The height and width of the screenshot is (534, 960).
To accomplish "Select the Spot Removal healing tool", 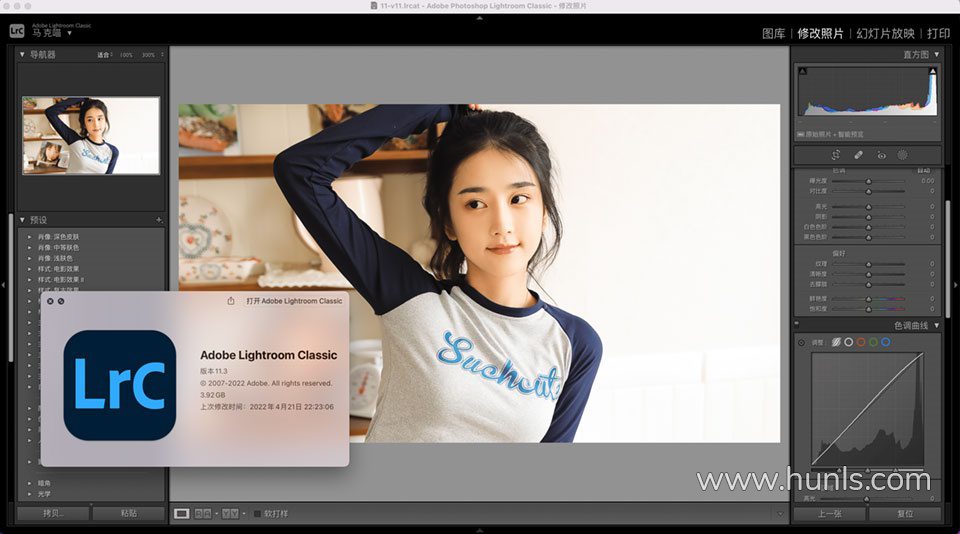I will coord(858,155).
